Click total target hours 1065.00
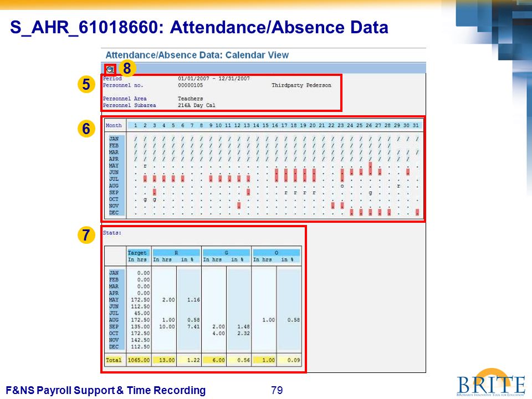Viewport: 532px width, 399px height. pos(139,360)
